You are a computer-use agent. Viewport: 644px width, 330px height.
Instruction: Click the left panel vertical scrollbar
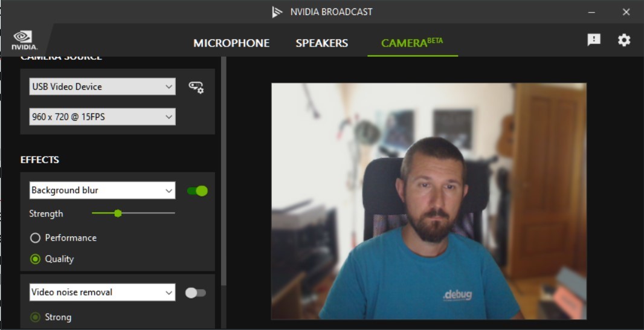click(x=224, y=171)
